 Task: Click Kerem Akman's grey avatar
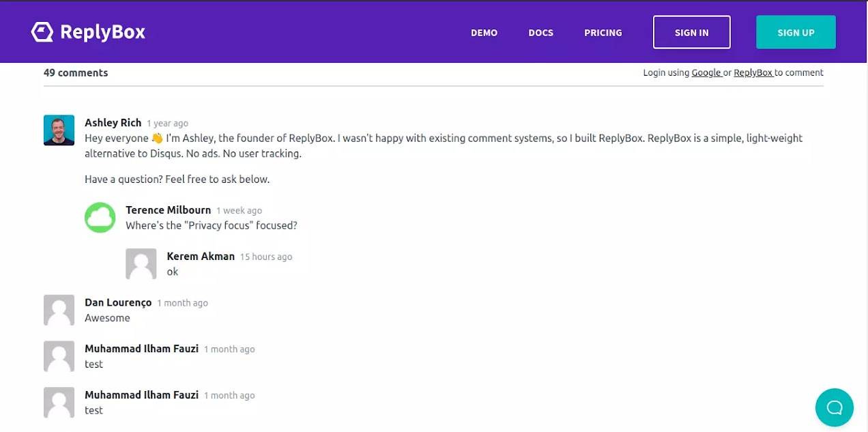pos(141,263)
